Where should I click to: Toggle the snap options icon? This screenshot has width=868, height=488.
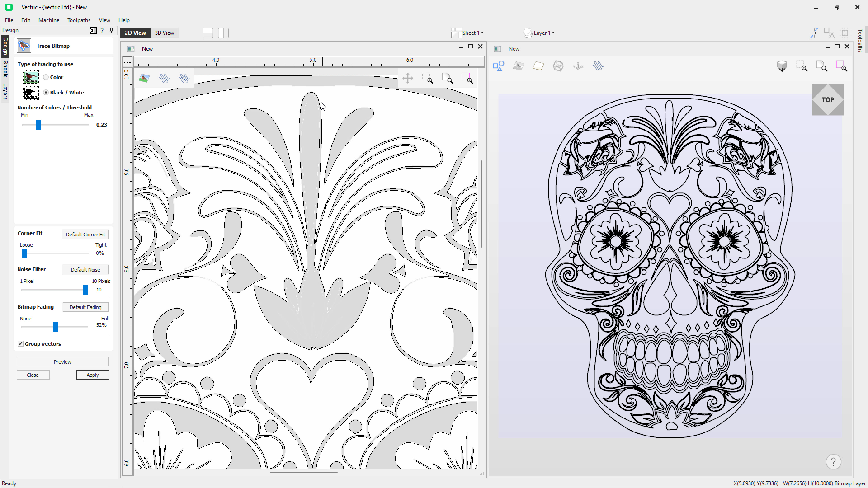pos(814,33)
